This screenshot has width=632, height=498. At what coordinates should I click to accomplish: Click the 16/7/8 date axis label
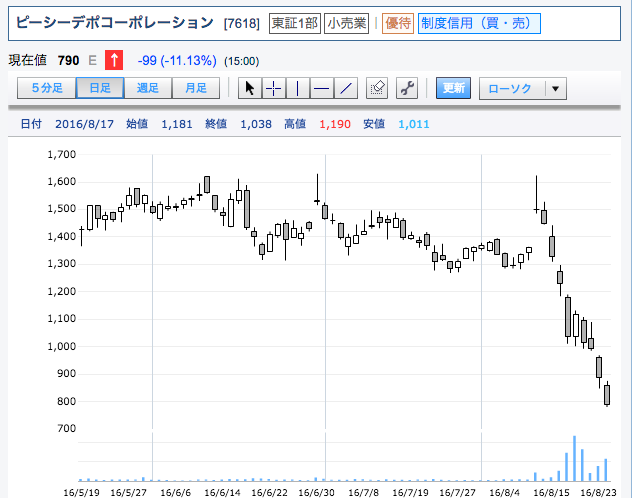364,492
